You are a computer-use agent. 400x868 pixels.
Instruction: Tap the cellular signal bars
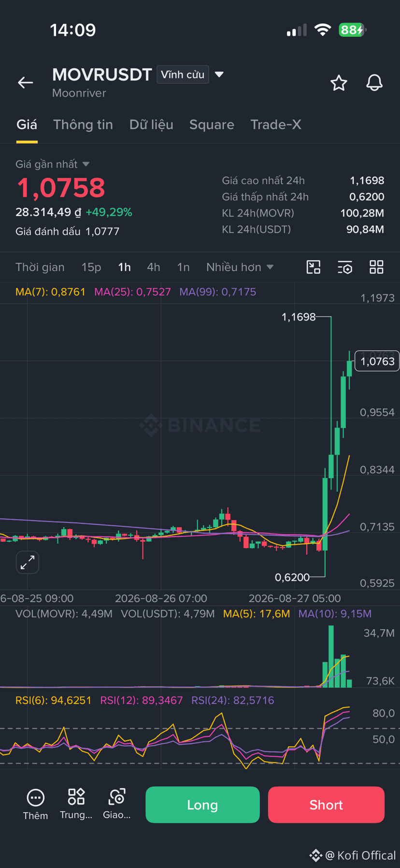[x=297, y=30]
